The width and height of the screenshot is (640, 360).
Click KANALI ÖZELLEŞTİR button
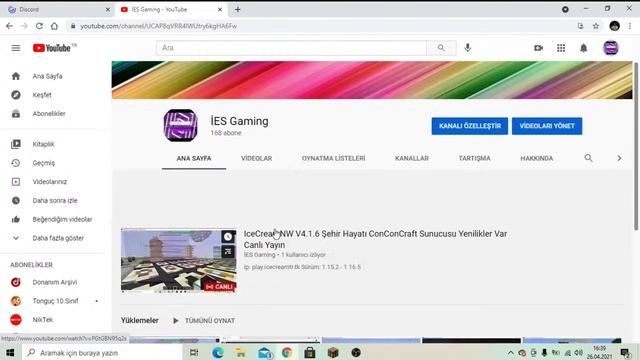469,126
